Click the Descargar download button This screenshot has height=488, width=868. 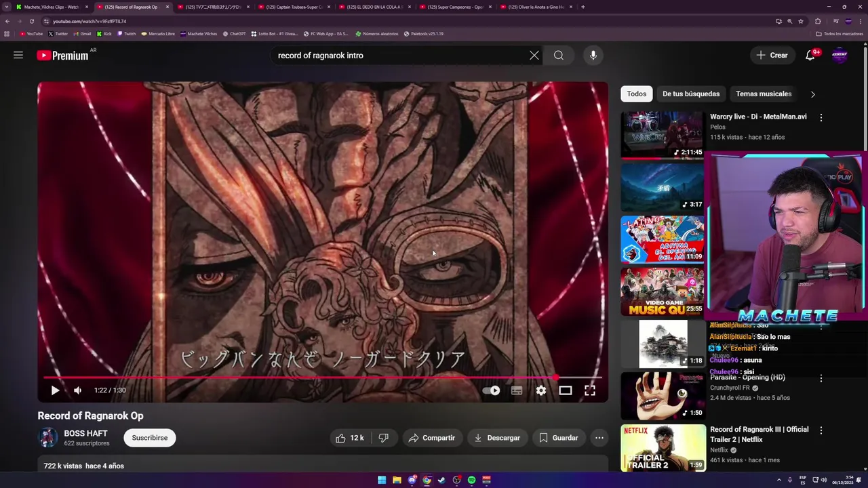(497, 438)
